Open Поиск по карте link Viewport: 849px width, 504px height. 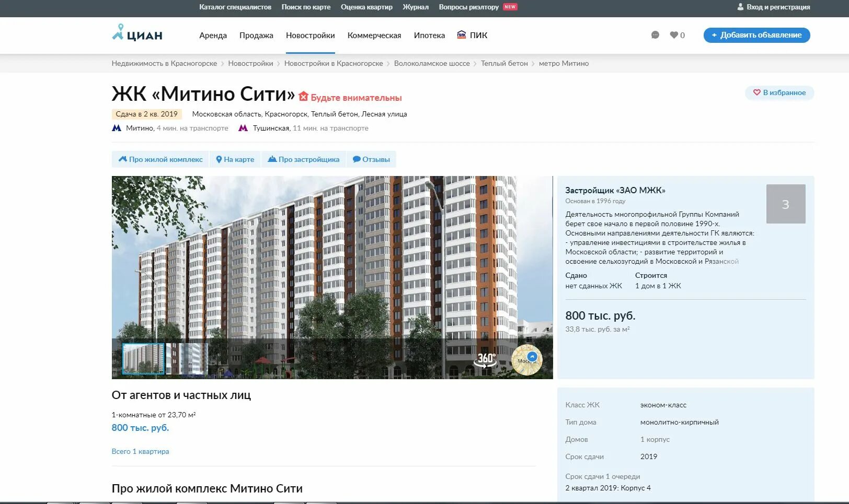tap(306, 7)
